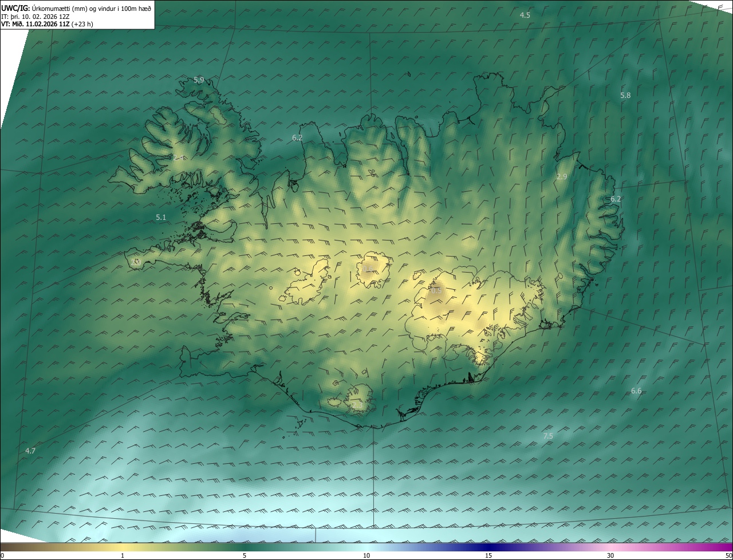This screenshot has height=560, width=733.
Task: Click the 5.9 value label on the map
Action: pyautogui.click(x=199, y=80)
